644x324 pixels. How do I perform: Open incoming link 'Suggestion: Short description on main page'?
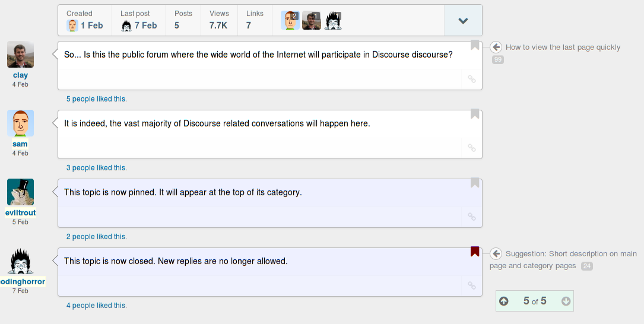click(563, 259)
